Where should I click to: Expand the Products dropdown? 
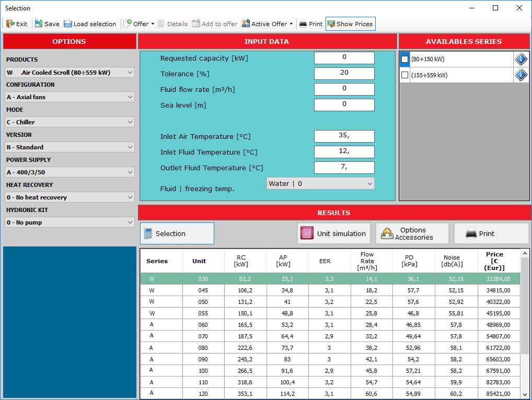pyautogui.click(x=70, y=72)
